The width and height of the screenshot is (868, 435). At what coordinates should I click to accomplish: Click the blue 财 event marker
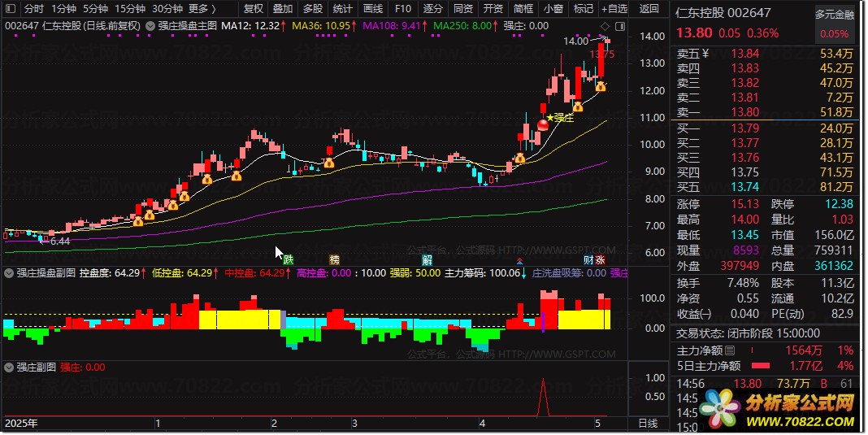[x=588, y=260]
